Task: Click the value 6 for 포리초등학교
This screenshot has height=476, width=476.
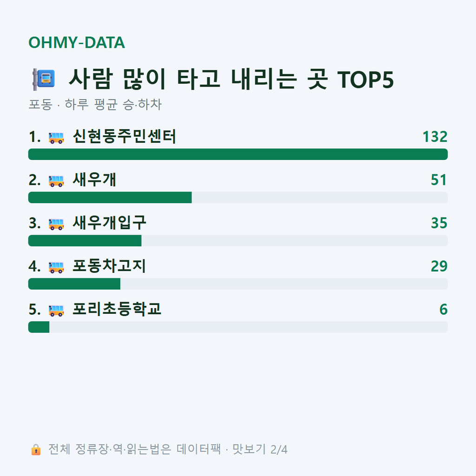Action: tap(443, 309)
